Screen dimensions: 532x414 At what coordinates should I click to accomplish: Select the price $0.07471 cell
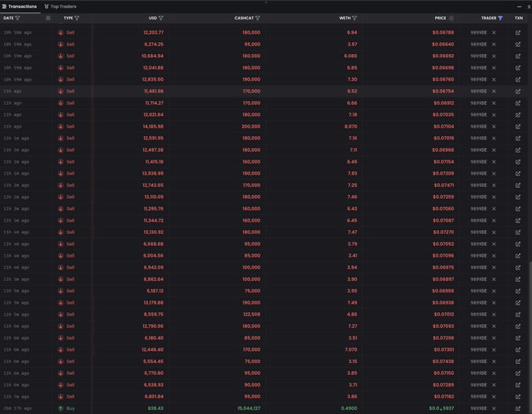[x=444, y=185]
